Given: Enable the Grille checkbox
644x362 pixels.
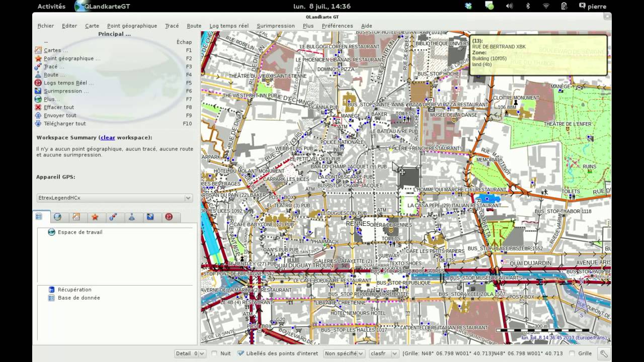Looking at the screenshot, I should point(572,353).
